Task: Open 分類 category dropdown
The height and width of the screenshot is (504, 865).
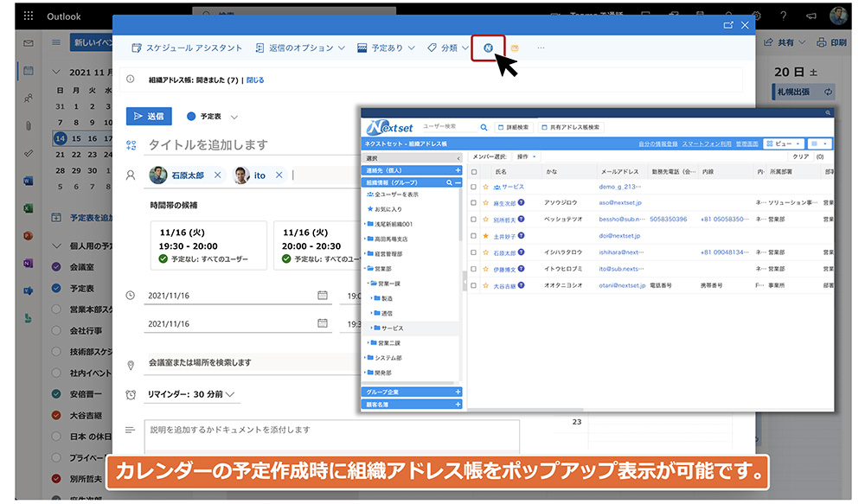Action: (448, 48)
